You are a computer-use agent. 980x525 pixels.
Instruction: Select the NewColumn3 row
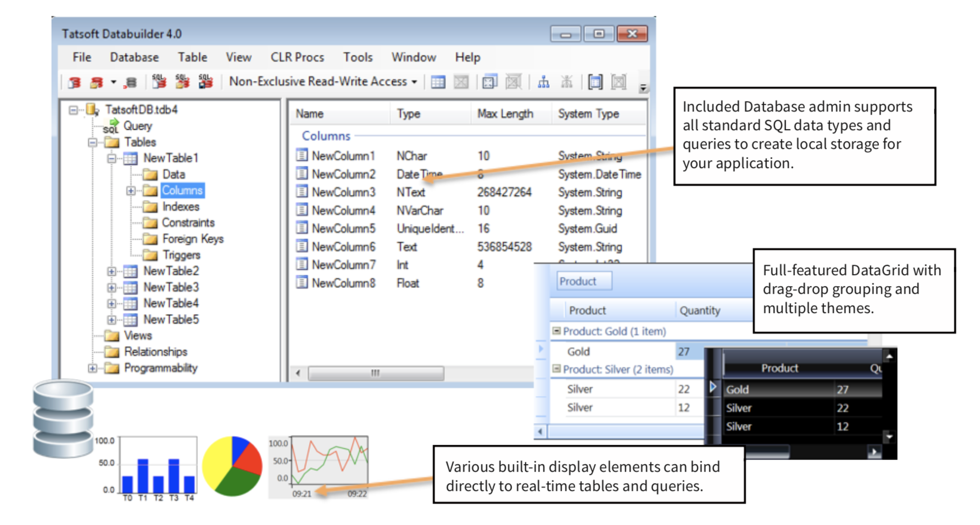coord(470,192)
